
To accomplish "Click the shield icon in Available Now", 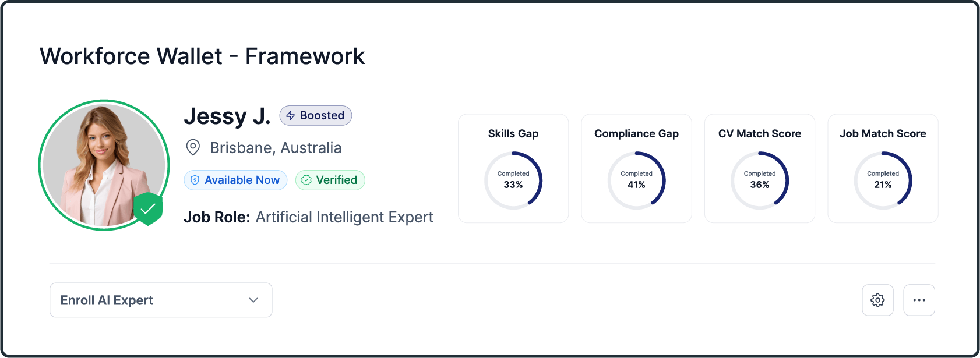I will [195, 180].
